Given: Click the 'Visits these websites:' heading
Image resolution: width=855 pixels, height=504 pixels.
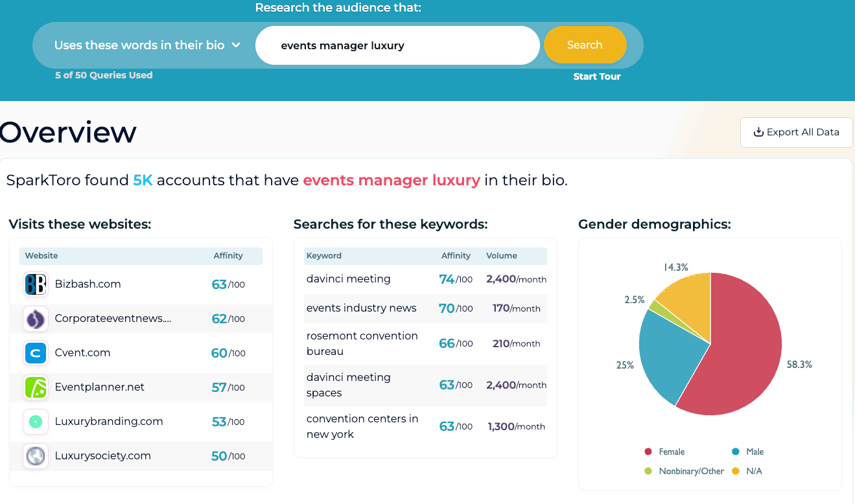Looking at the screenshot, I should pos(80,225).
